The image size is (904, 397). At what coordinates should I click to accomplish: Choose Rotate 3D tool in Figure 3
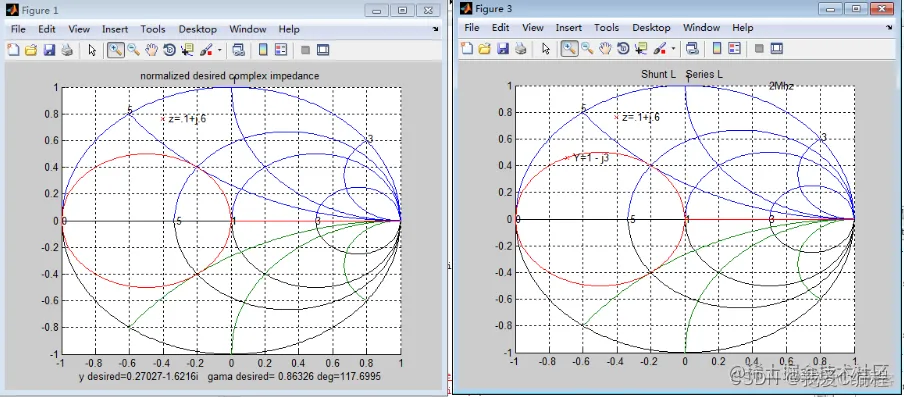pos(623,49)
